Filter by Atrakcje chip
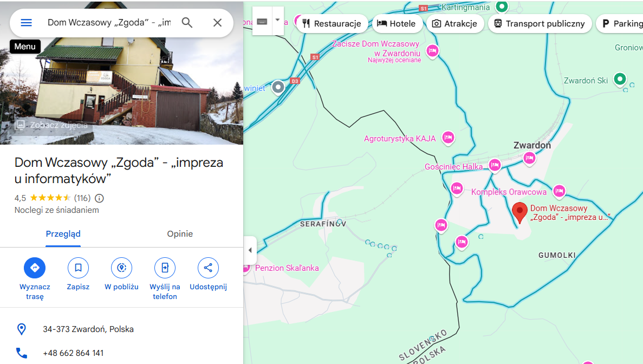The width and height of the screenshot is (643, 364). pos(455,24)
